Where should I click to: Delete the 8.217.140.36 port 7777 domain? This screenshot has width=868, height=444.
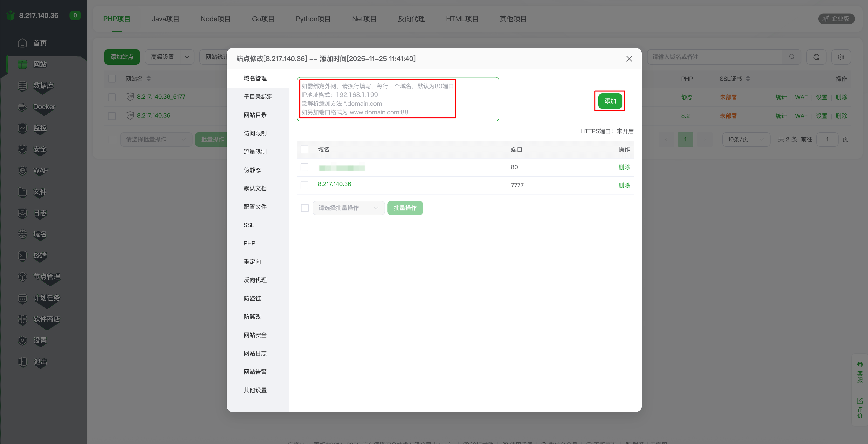click(x=624, y=185)
